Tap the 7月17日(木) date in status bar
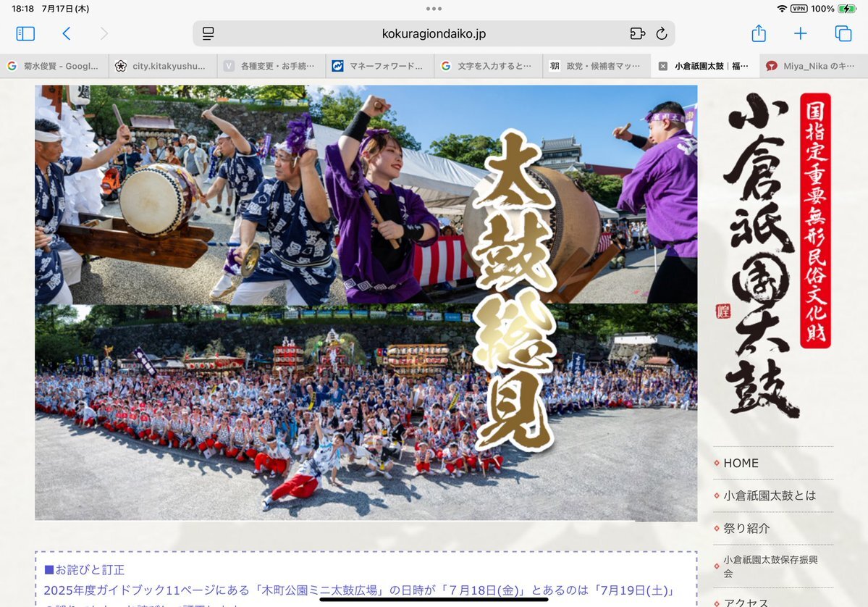 click(x=65, y=9)
